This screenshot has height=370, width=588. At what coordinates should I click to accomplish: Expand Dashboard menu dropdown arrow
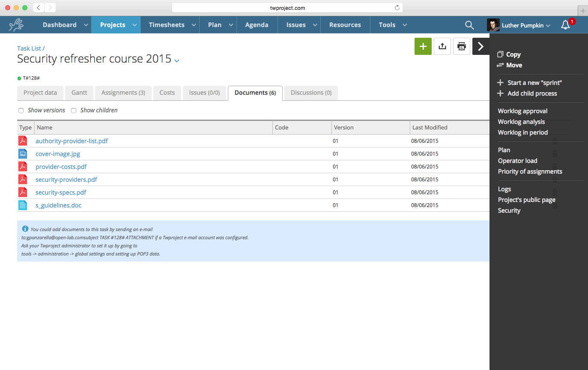[86, 25]
